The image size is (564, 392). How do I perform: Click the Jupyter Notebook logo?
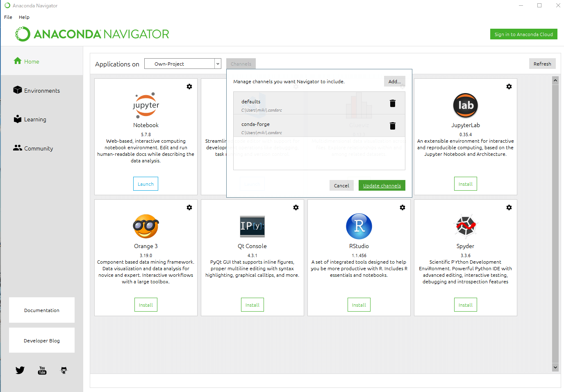point(146,105)
